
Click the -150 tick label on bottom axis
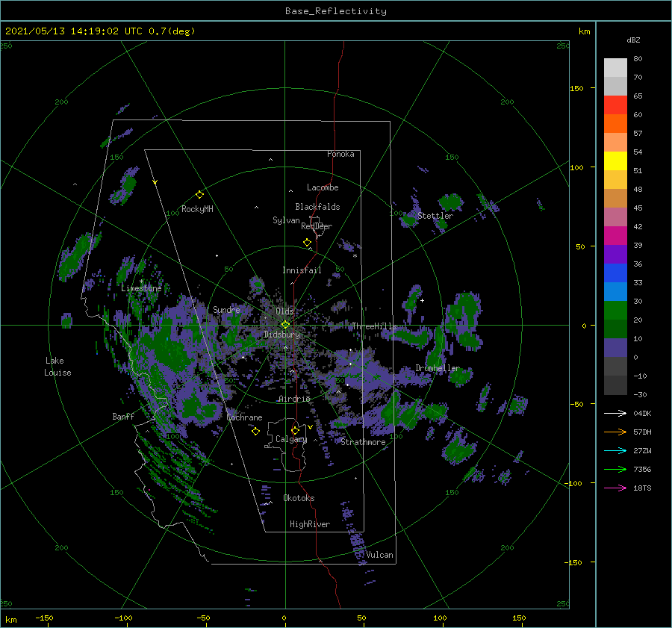click(x=44, y=618)
